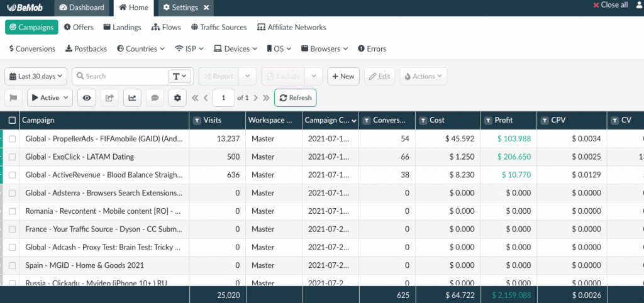Check the Adcash Proxy Test checkbox
The width and height of the screenshot is (644, 303).
[13, 247]
